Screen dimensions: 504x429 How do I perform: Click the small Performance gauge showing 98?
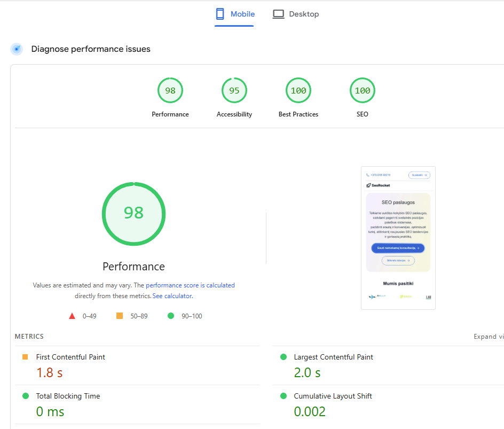tap(170, 90)
